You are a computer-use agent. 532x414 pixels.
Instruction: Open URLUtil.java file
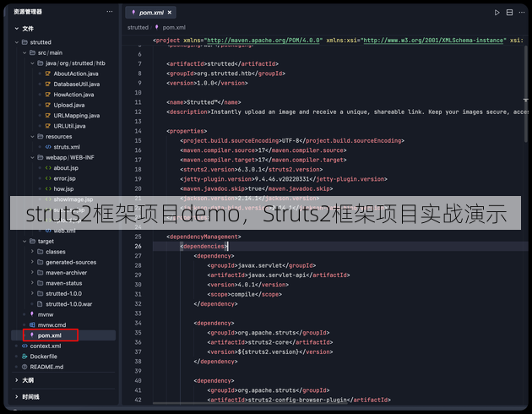click(x=69, y=126)
